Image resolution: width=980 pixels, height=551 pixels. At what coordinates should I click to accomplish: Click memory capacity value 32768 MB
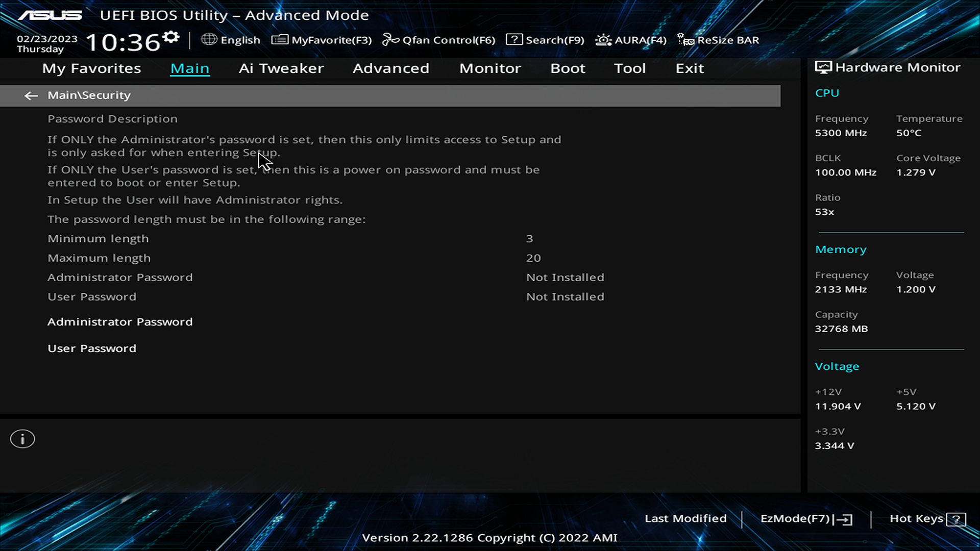841,329
